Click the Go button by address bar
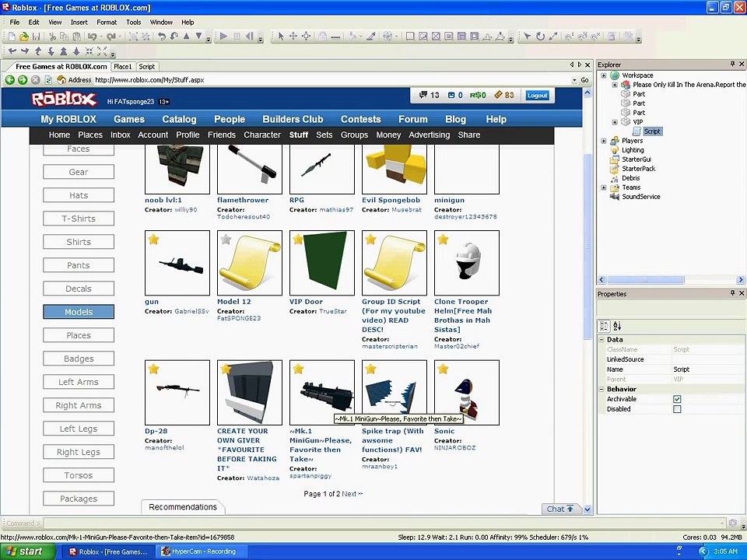This screenshot has height=560, width=747. click(584, 80)
